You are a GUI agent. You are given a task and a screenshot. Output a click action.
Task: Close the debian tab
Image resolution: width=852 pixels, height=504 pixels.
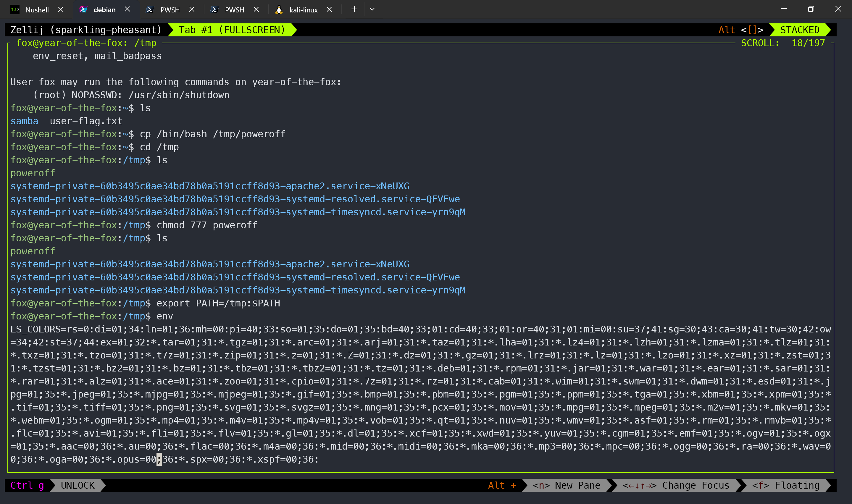(x=127, y=9)
